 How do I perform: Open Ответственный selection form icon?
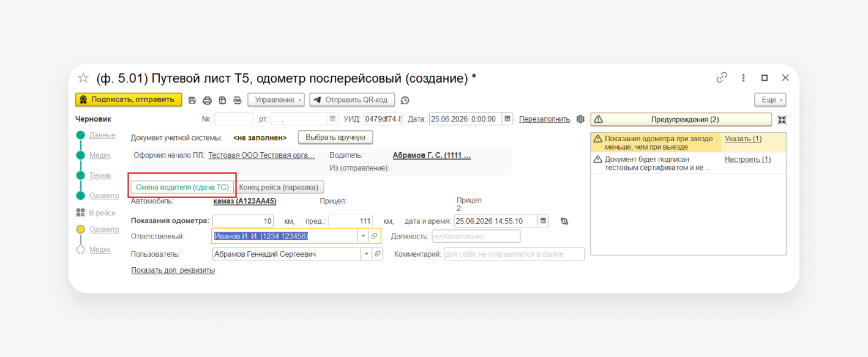(x=374, y=236)
